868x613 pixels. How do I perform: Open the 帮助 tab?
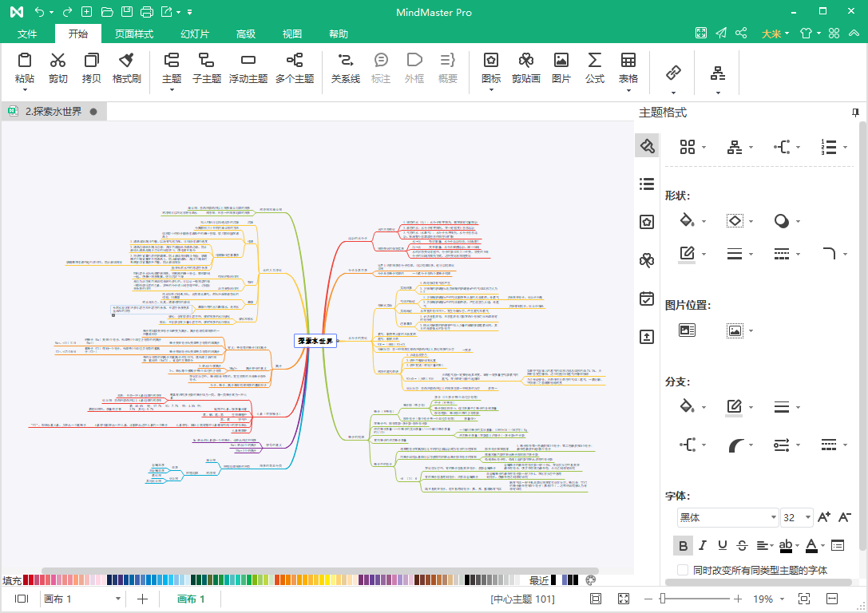click(x=339, y=34)
